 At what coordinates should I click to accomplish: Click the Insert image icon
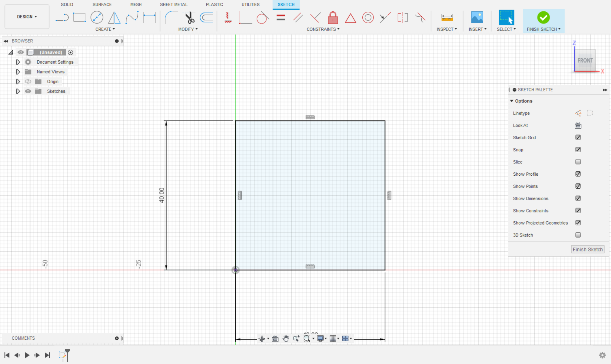(477, 17)
